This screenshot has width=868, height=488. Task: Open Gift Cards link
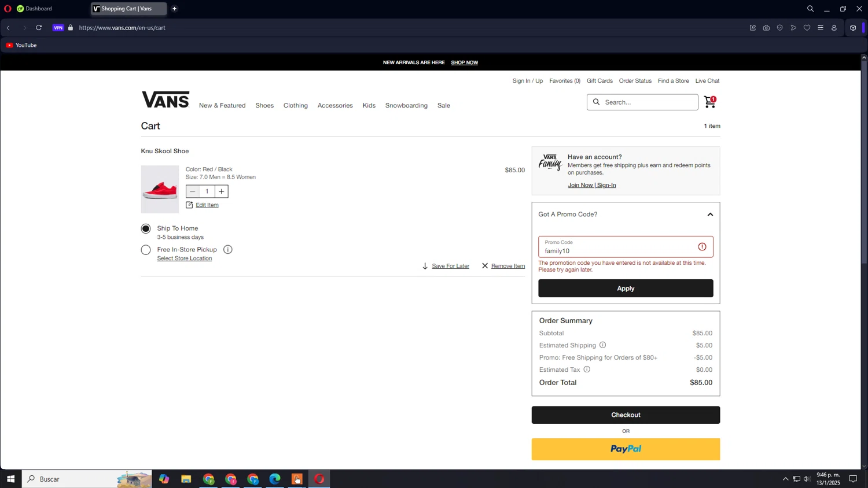(x=599, y=81)
